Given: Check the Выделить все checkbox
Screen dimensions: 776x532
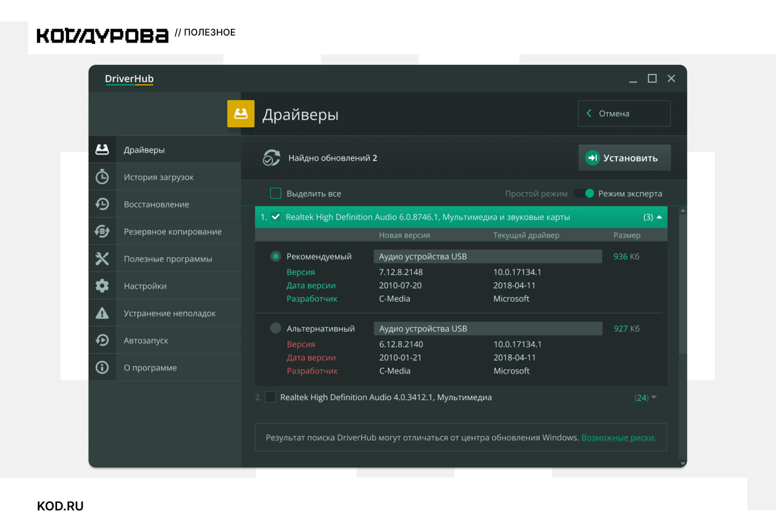Looking at the screenshot, I should (x=275, y=193).
